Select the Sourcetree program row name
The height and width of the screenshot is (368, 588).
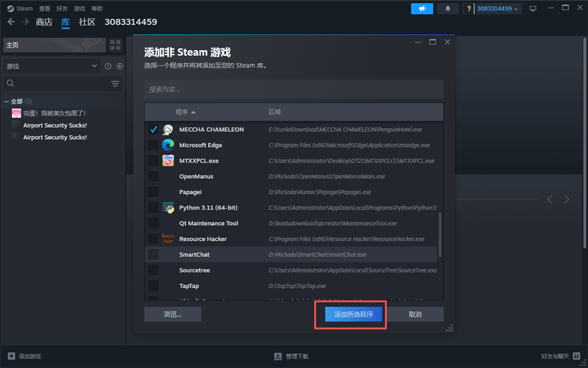click(194, 270)
